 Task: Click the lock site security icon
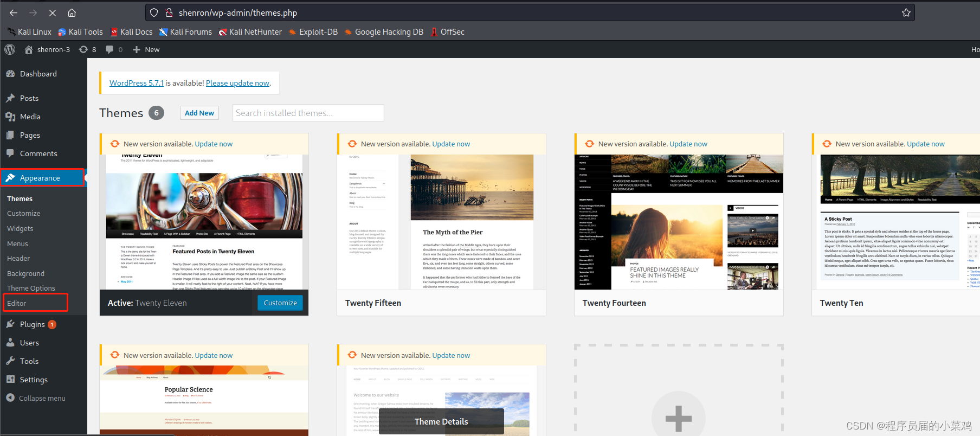point(169,12)
